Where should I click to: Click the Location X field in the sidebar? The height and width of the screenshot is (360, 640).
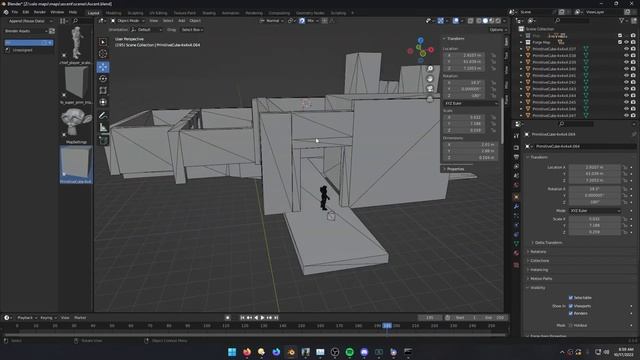464,55
